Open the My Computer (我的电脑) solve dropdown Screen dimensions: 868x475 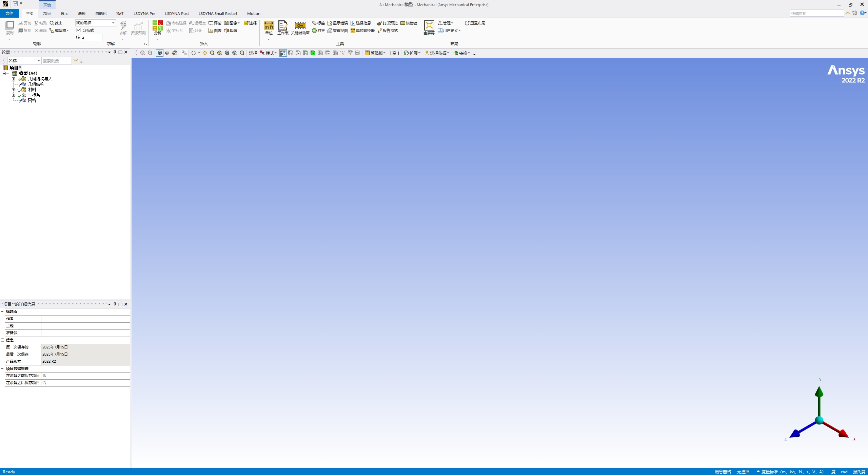113,23
